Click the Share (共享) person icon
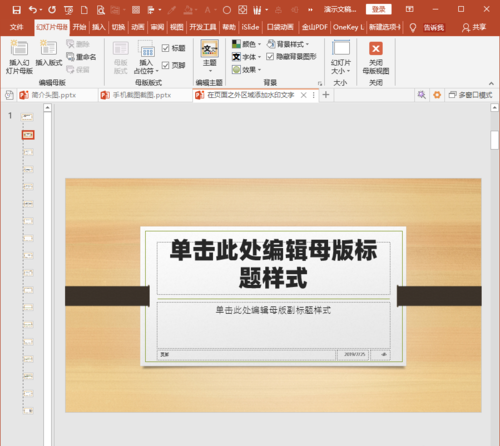 click(465, 28)
